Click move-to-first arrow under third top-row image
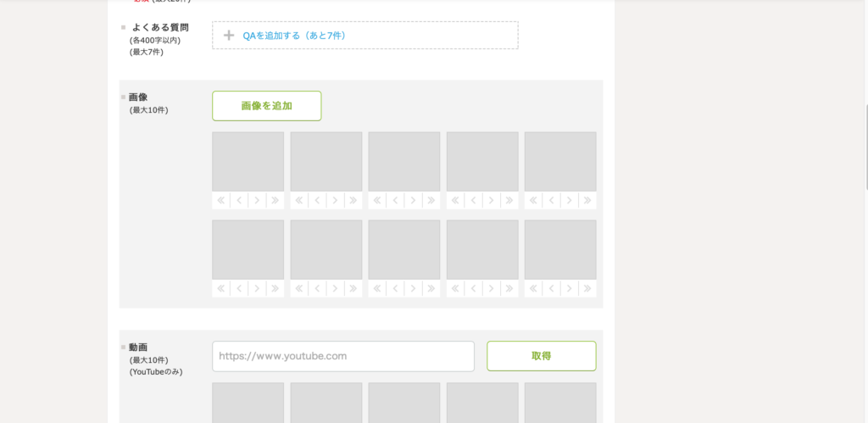Viewport: 868px width, 423px height. [x=377, y=201]
